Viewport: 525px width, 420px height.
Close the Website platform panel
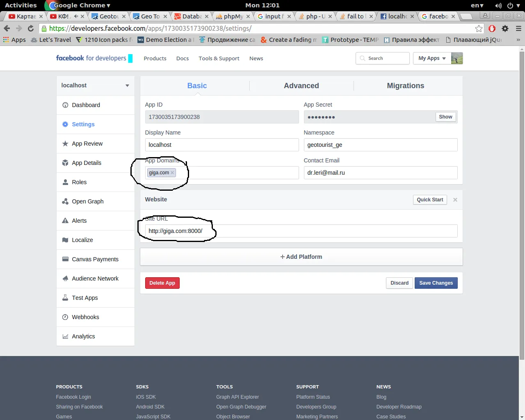[x=455, y=200]
